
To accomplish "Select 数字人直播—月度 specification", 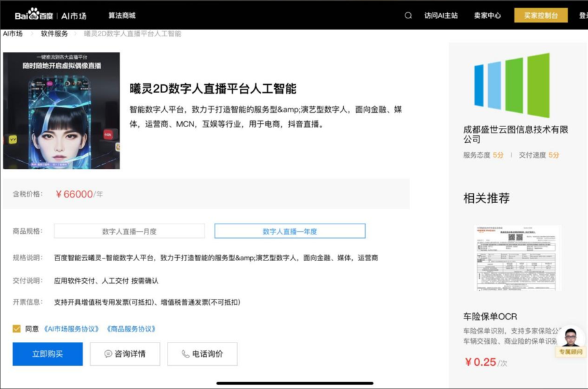I will [129, 231].
